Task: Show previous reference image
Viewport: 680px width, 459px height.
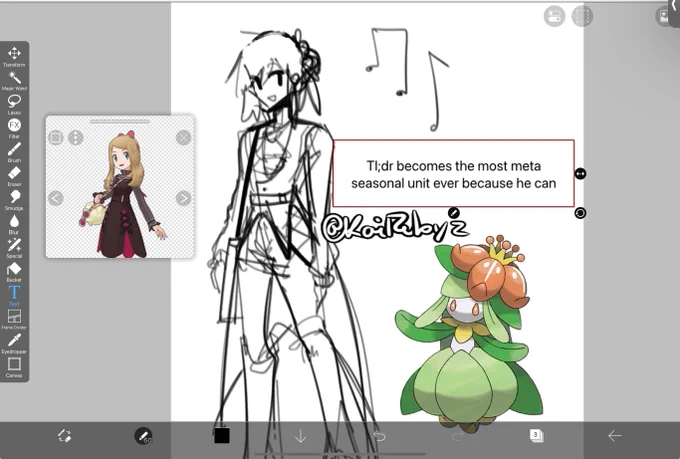Action: [x=56, y=198]
